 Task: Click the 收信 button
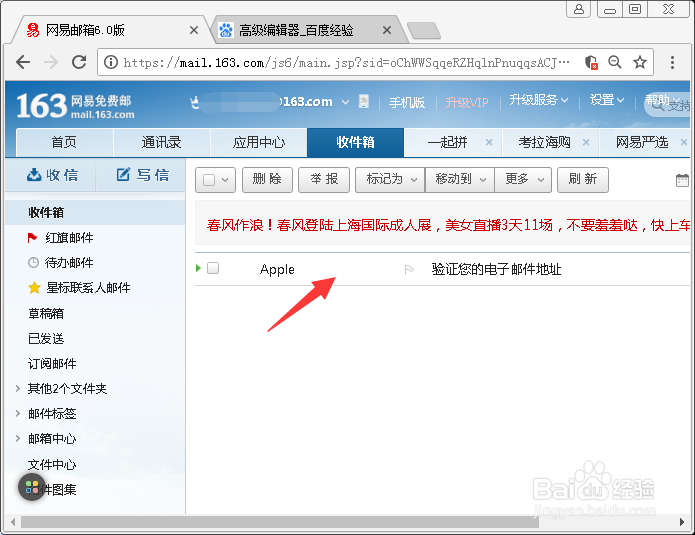tap(52, 175)
